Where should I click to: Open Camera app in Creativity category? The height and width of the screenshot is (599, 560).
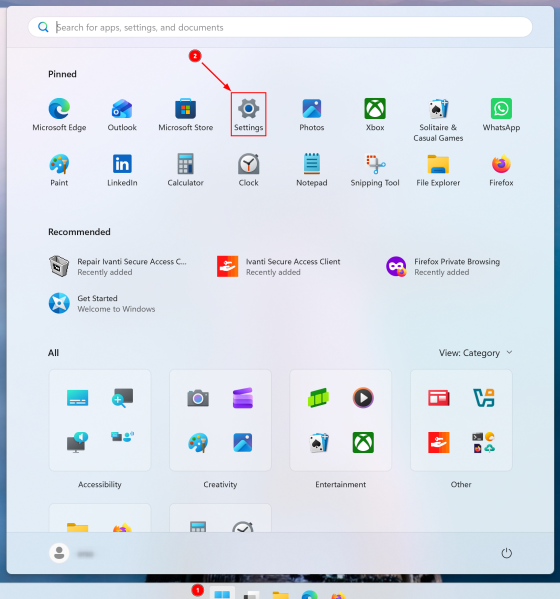click(x=198, y=398)
